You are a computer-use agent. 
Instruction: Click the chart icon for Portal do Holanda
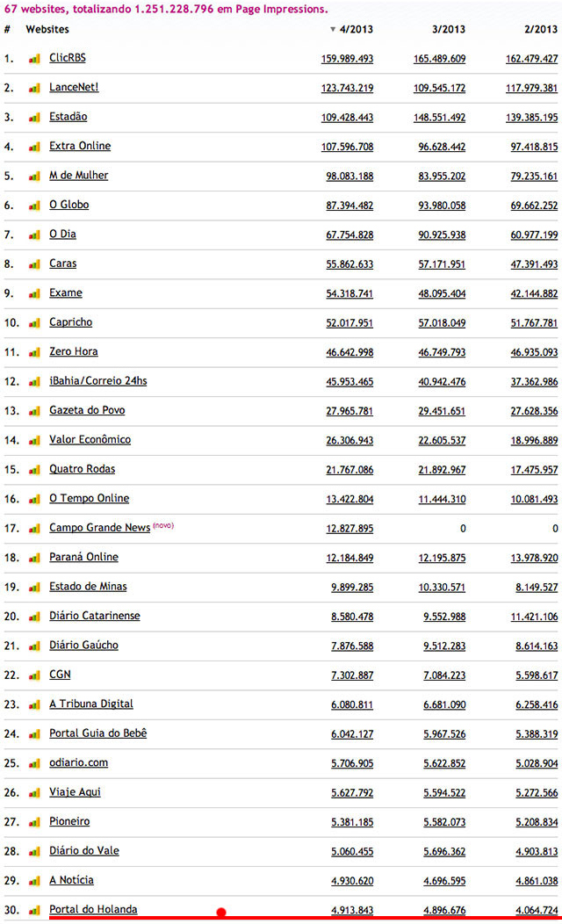point(34,910)
